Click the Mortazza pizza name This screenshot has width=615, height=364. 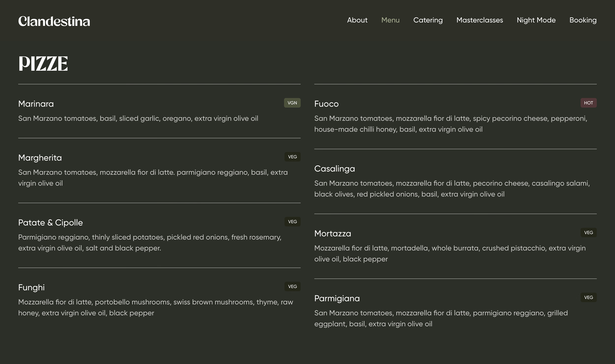point(332,233)
